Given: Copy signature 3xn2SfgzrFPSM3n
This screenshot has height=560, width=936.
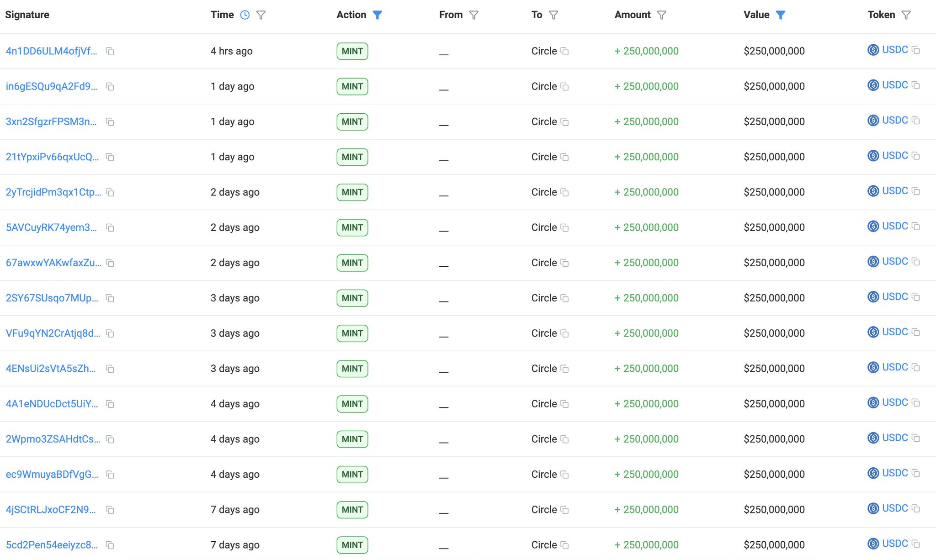Looking at the screenshot, I should (x=110, y=122).
